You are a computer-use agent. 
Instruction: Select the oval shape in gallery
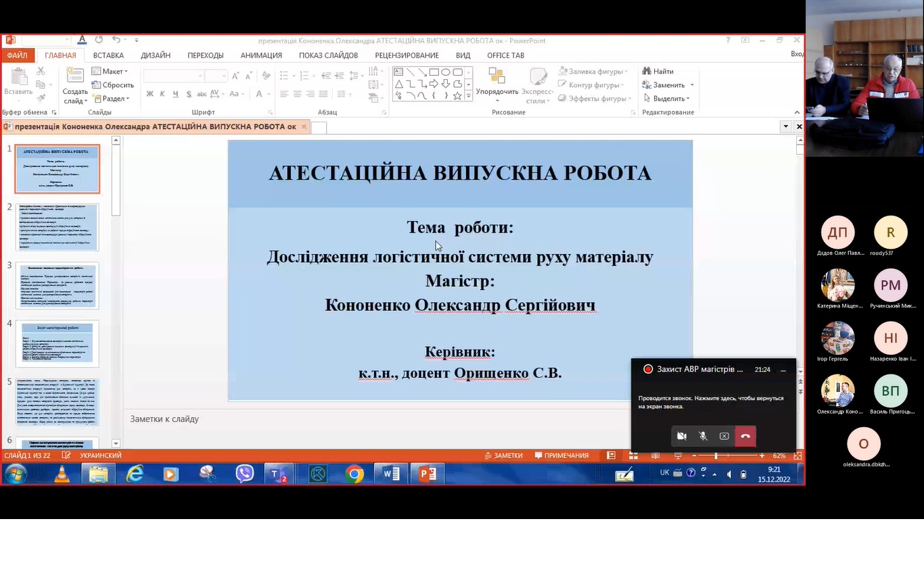pyautogui.click(x=446, y=72)
